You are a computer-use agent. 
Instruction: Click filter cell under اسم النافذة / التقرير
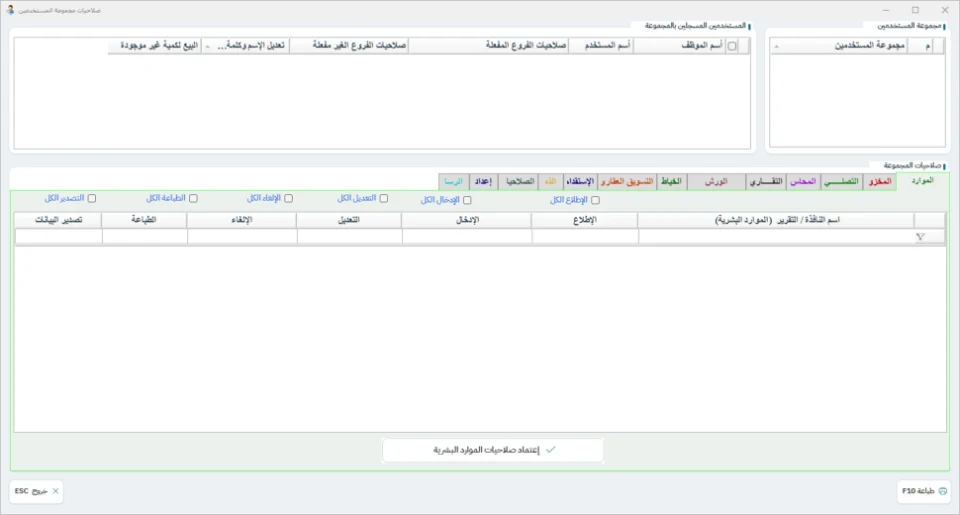coord(776,237)
